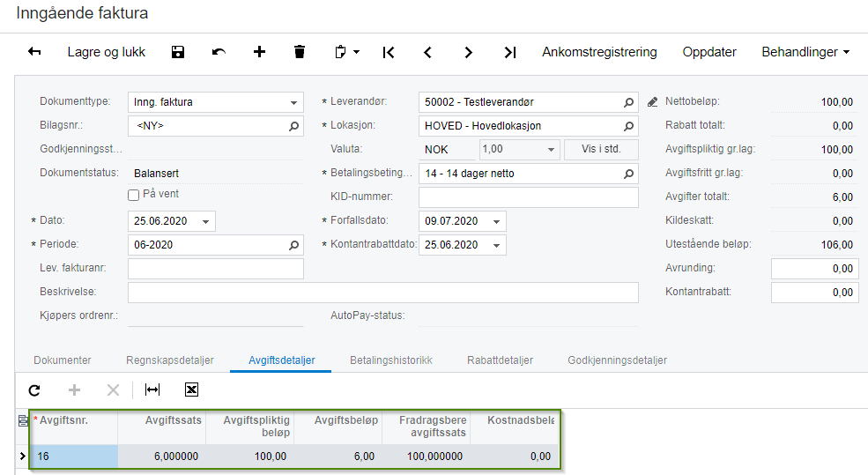Open the Godkjenningsdetaljer tab
This screenshot has height=475, width=868.
click(x=617, y=360)
